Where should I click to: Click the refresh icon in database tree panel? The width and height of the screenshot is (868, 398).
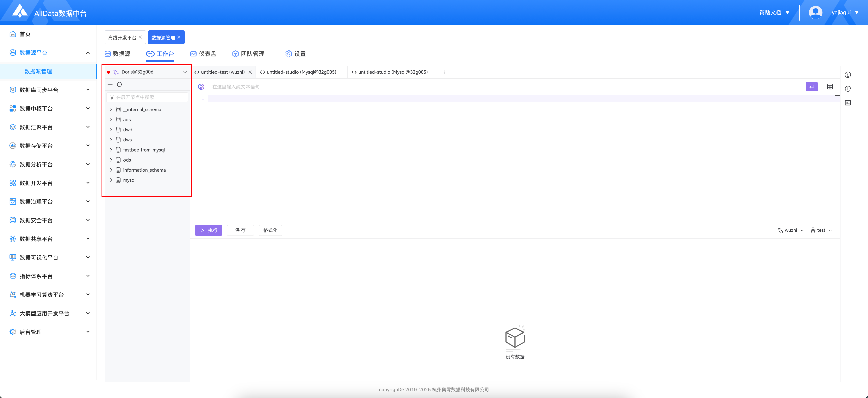[x=119, y=84]
